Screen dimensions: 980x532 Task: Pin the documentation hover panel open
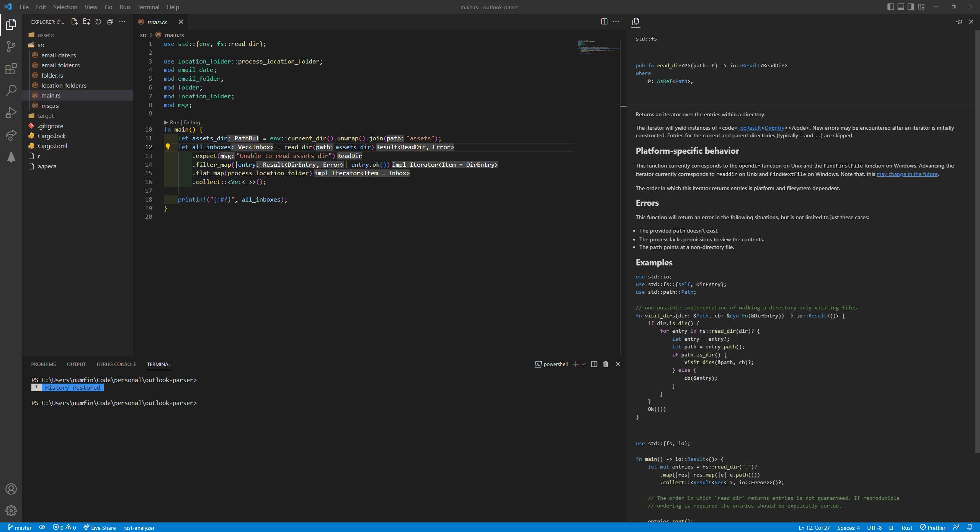coord(959,22)
